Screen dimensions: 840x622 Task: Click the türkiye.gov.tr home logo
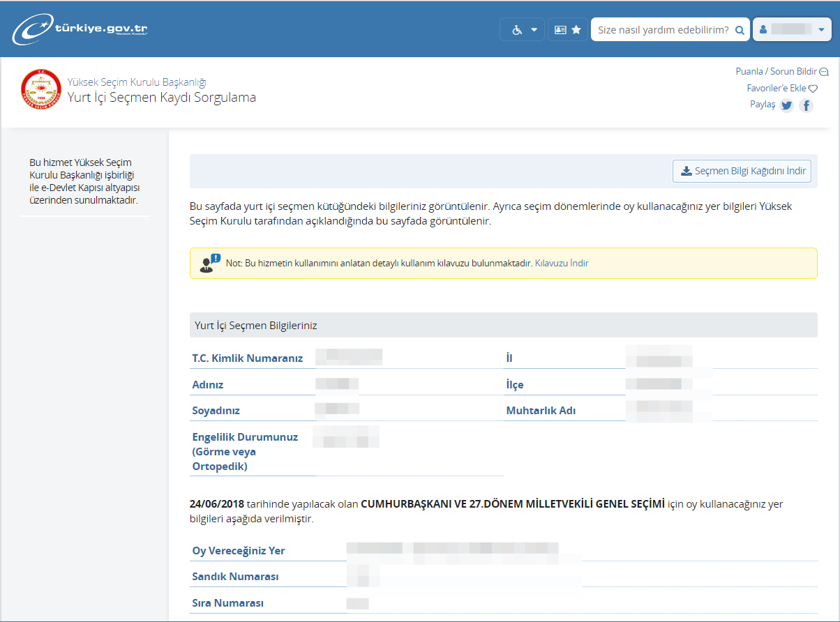point(80,30)
